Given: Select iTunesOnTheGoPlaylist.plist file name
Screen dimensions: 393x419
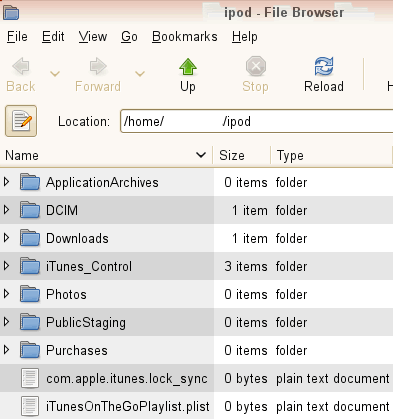Looking at the screenshot, I should [128, 407].
